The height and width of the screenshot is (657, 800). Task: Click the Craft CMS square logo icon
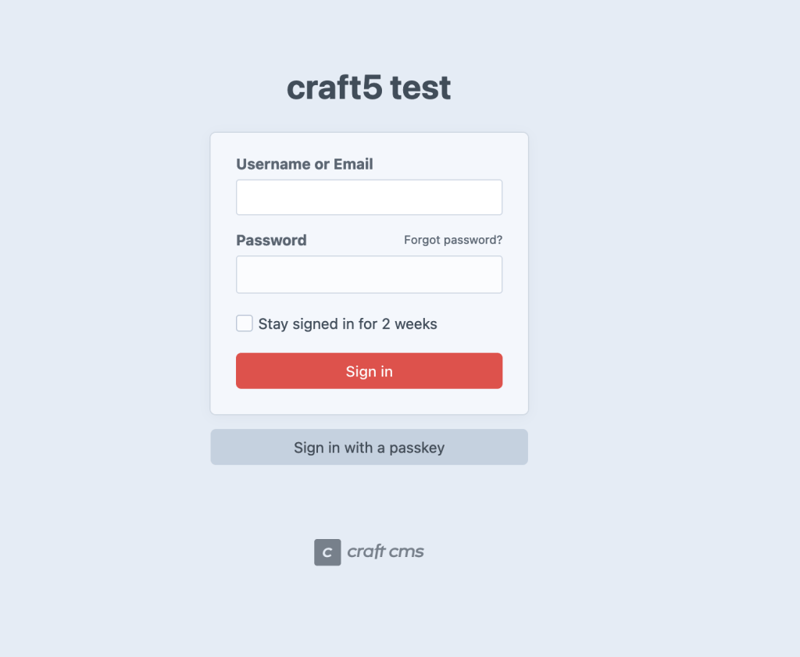pos(327,552)
